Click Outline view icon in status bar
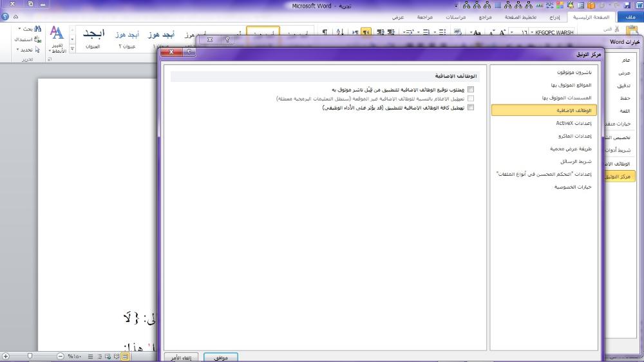 tap(99, 357)
